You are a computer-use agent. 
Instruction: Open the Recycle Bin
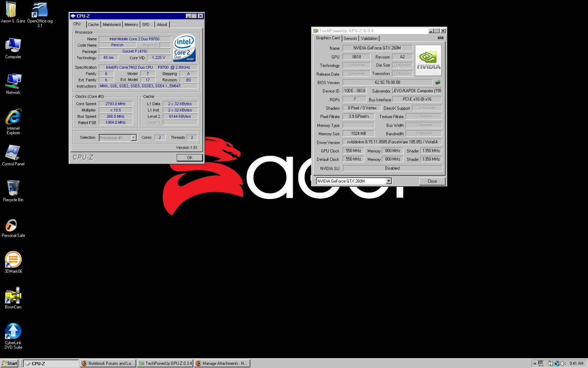pos(13,188)
